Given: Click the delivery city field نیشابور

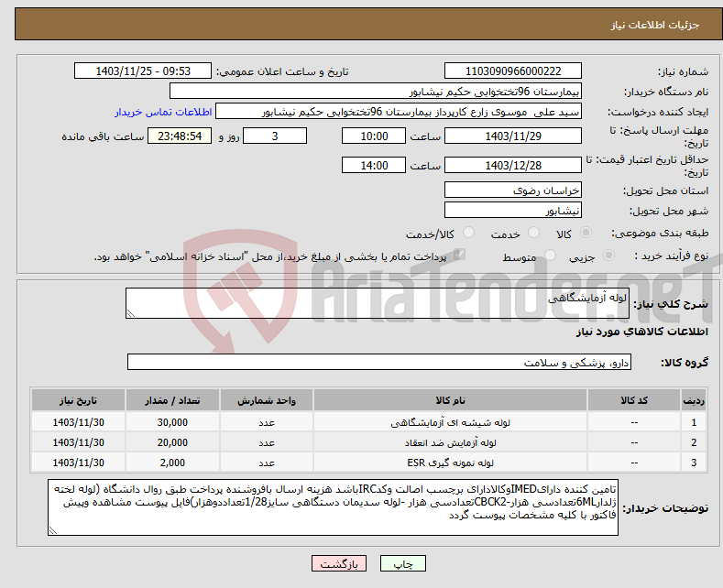Looking at the screenshot, I should 513,210.
